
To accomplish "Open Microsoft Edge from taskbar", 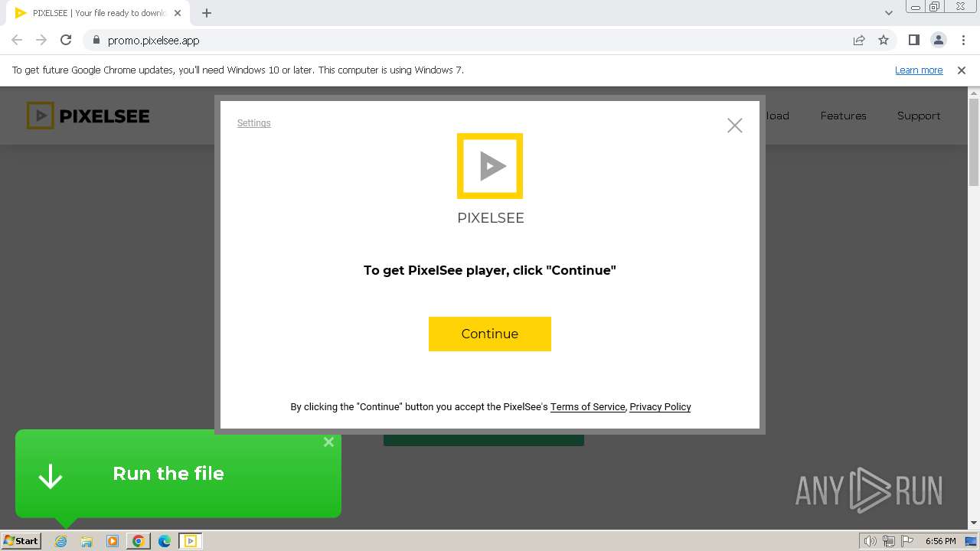I will 165,541.
